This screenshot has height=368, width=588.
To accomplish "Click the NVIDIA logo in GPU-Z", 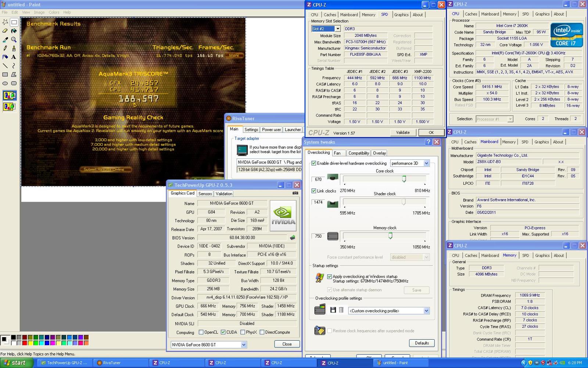I will coord(283,216).
